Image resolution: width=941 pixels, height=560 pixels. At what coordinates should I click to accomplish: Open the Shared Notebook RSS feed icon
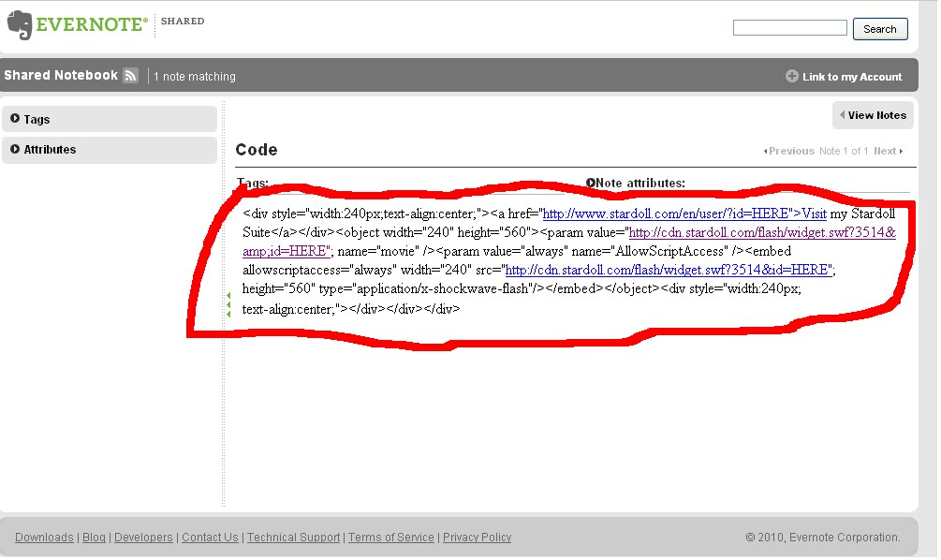130,76
